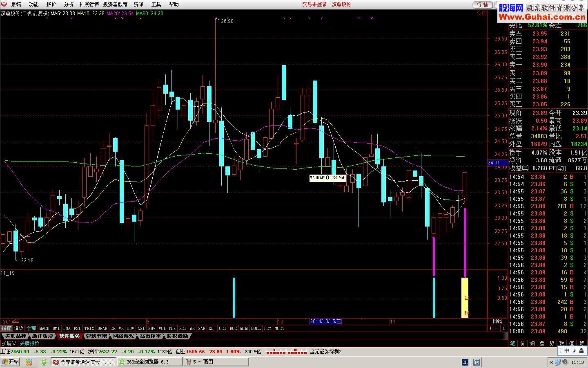Choose the RSI indicator
Screen dimensions: 588x368
[x=183, y=328]
